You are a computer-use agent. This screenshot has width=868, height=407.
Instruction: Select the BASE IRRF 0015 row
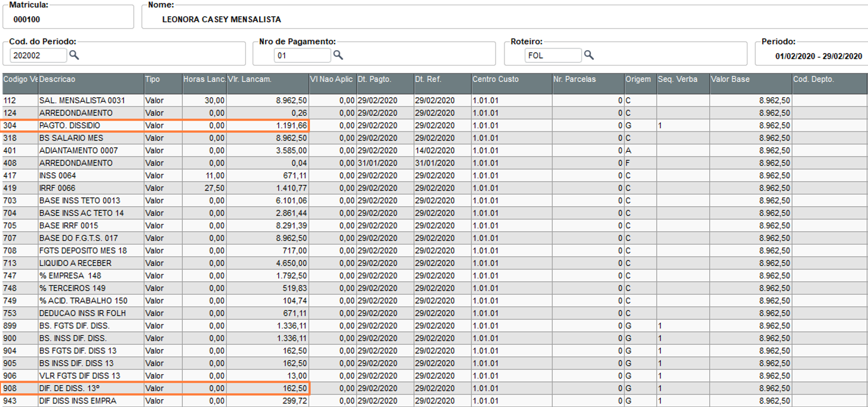(434, 225)
